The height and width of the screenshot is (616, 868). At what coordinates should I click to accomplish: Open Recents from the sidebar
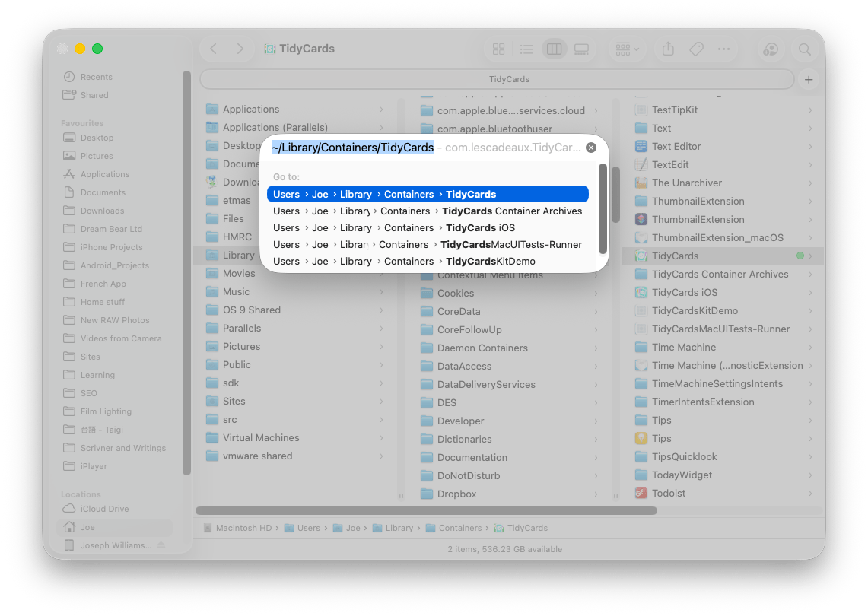(87, 76)
